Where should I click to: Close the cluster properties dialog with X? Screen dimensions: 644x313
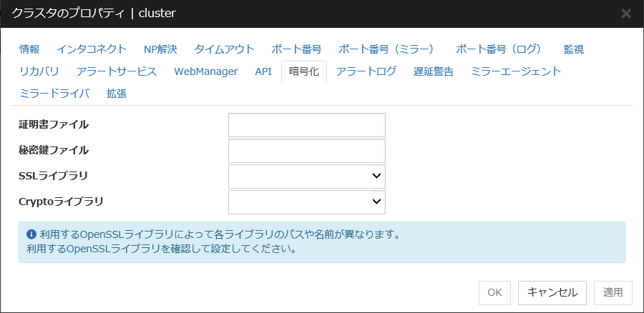tap(626, 14)
